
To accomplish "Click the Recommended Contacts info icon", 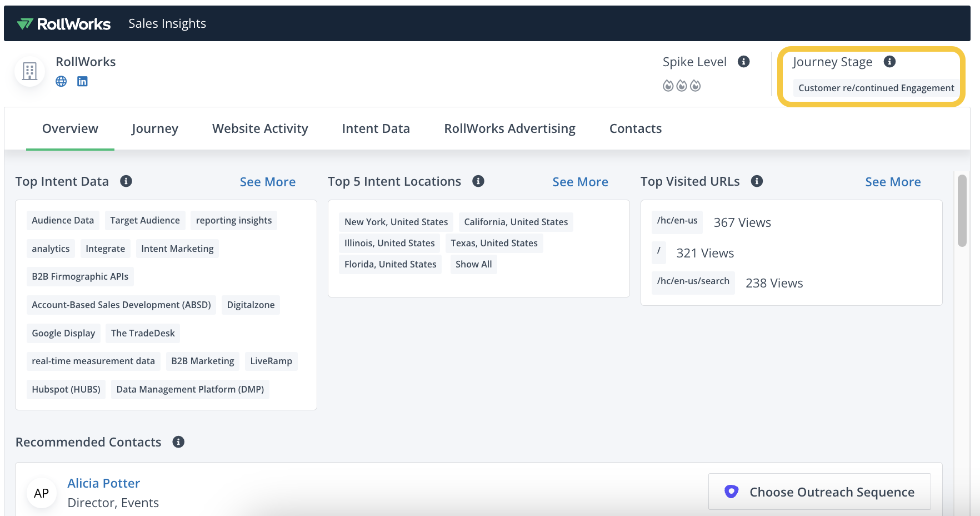I will tap(178, 442).
